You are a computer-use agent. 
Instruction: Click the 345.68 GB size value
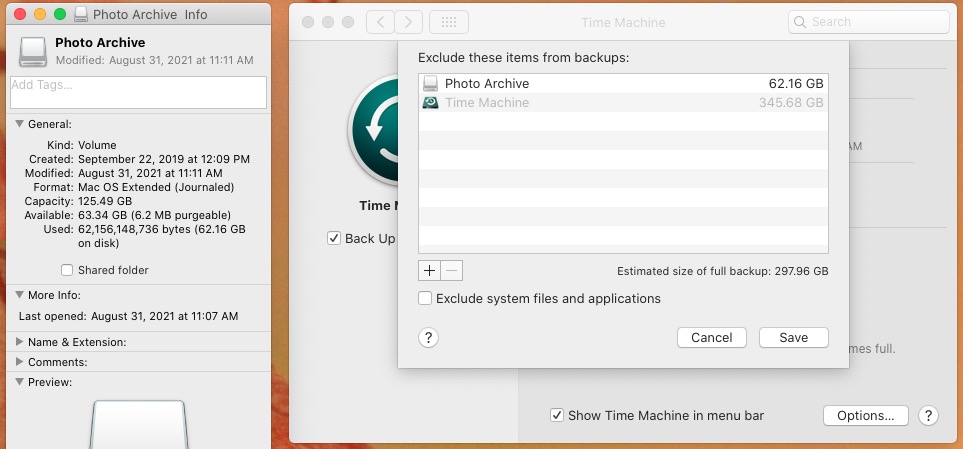click(791, 103)
